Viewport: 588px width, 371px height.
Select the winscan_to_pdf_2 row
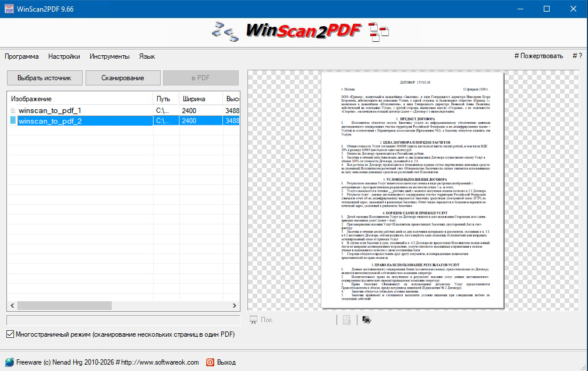pyautogui.click(x=123, y=121)
